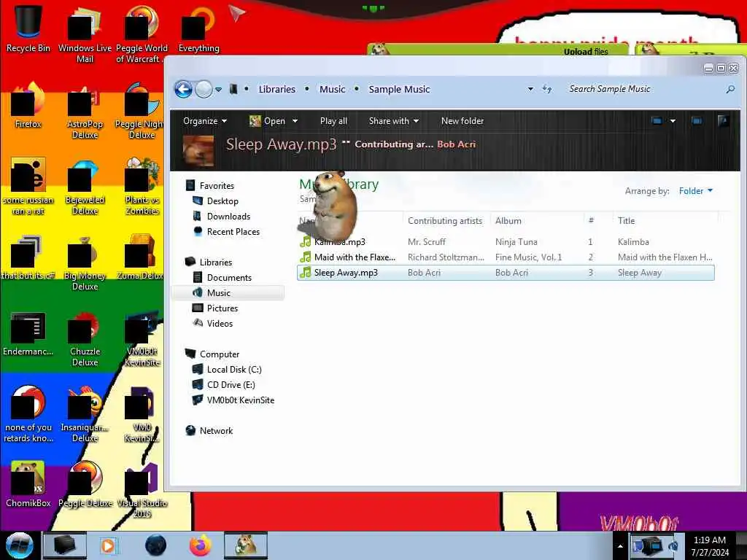
Task: Click the Search Sample Music field
Action: [643, 89]
